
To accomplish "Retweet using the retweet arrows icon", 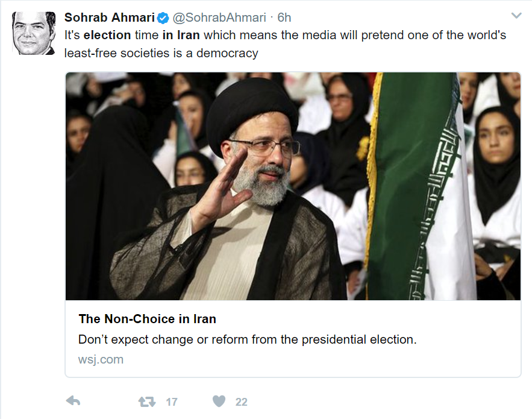I will coord(147,401).
